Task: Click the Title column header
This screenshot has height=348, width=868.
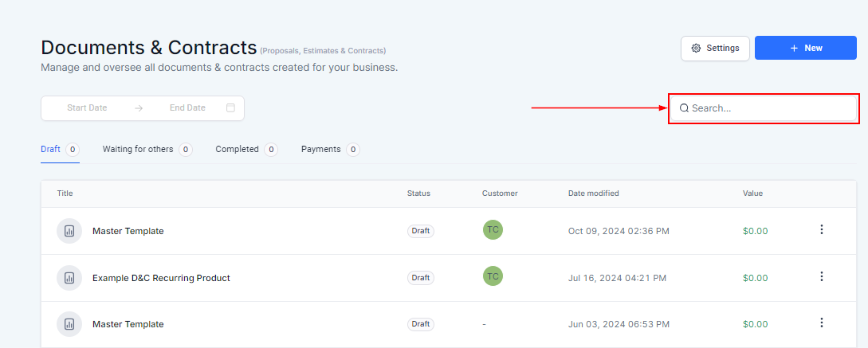Action: pos(65,193)
